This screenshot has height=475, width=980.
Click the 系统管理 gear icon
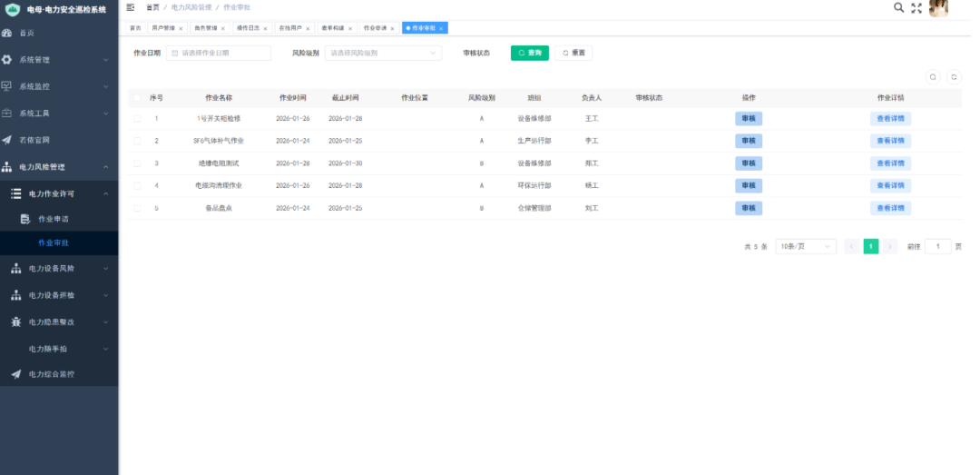(x=7, y=60)
